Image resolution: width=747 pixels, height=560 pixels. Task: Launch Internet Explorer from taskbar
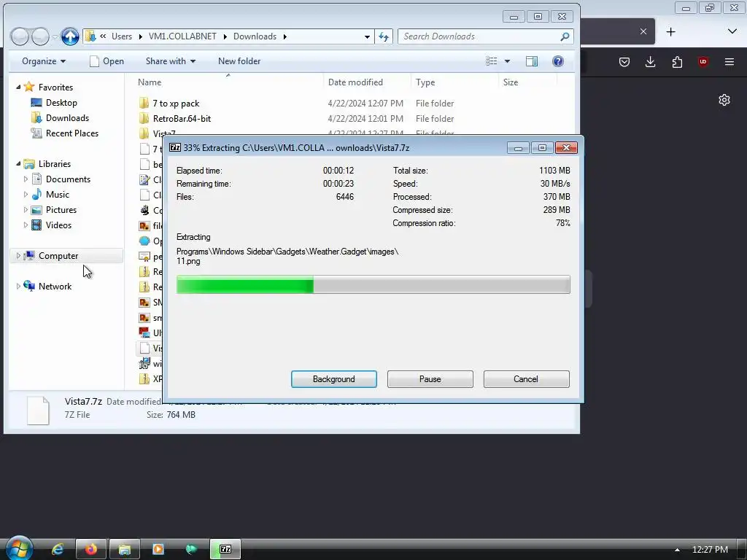pyautogui.click(x=58, y=550)
